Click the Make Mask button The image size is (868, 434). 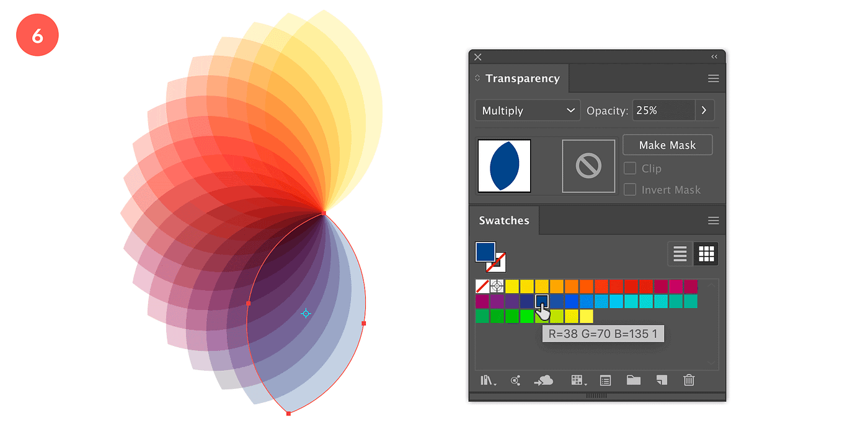(x=668, y=145)
